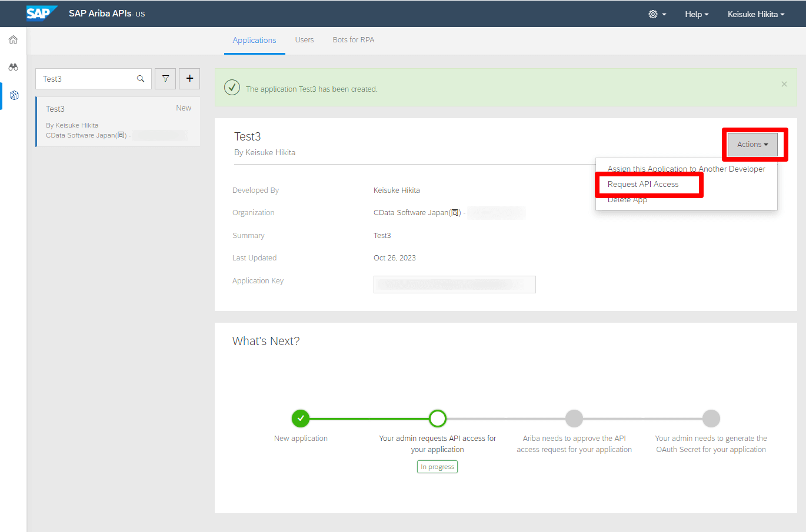
Task: Click the grey OAuth Secret step circle
Action: point(711,419)
